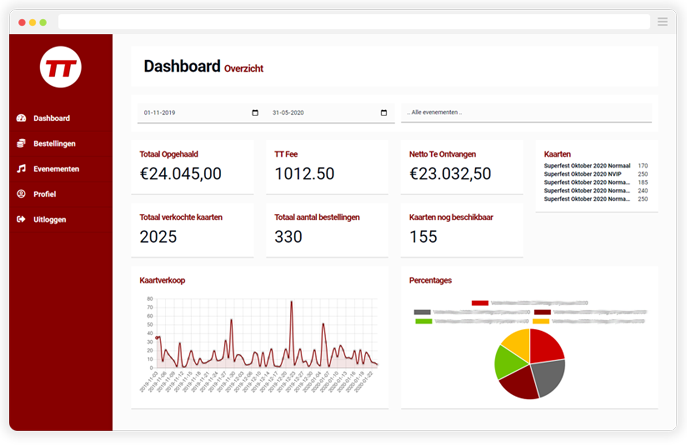This screenshot has height=445, width=687.
Task: Click the TT logo in the sidebar
Action: (x=60, y=67)
